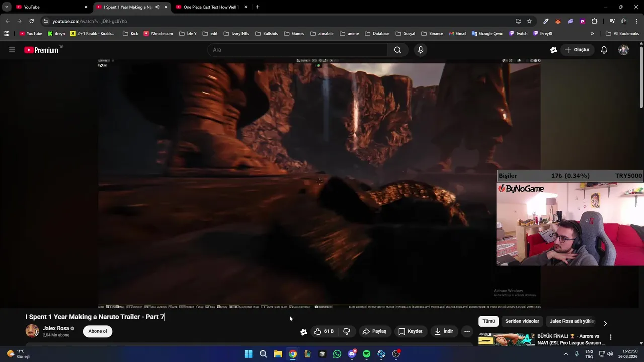Open the Twitch bookmark
Viewport: 644px width, 362px height.
click(518, 34)
